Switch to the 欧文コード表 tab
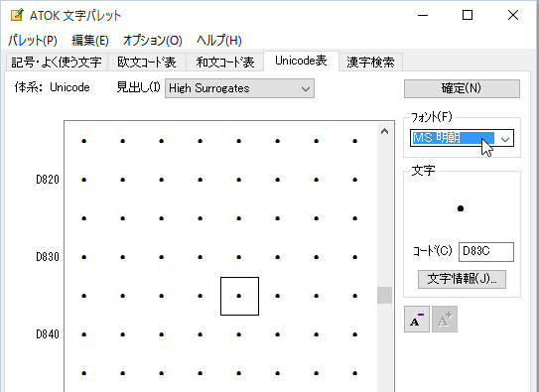Viewport: 539px width, 392px height. (x=147, y=63)
